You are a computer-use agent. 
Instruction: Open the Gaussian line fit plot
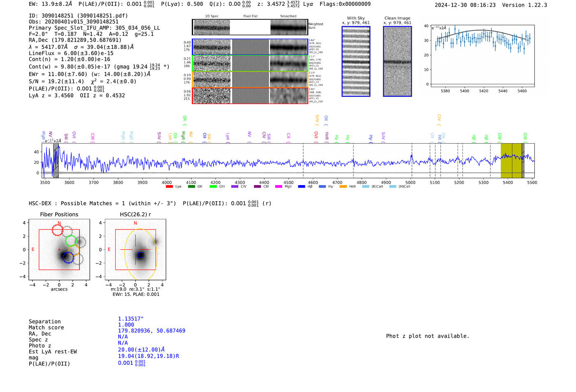[x=482, y=56]
